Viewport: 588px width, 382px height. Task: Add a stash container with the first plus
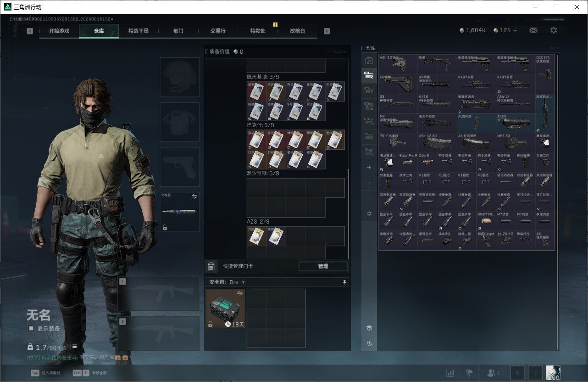point(369,168)
